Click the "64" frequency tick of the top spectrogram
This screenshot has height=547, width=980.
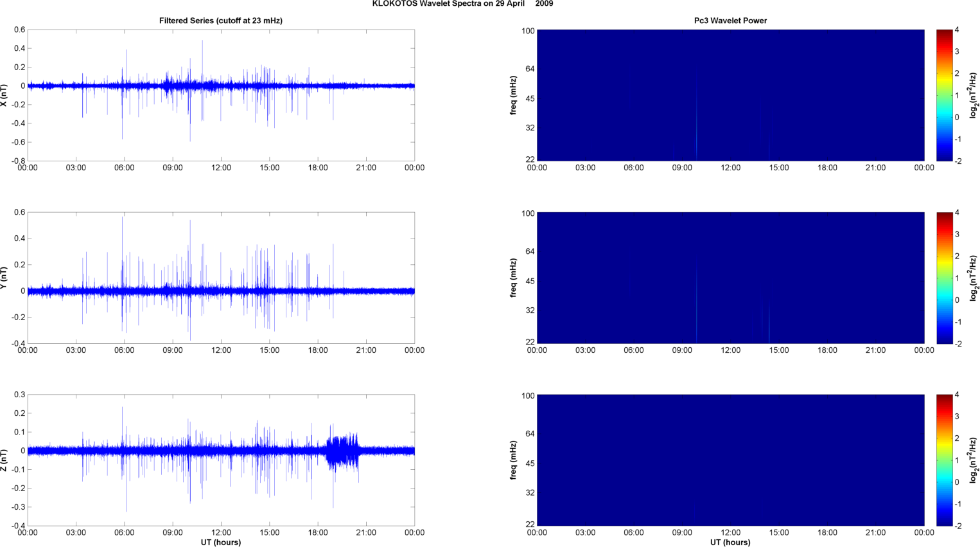(x=530, y=69)
